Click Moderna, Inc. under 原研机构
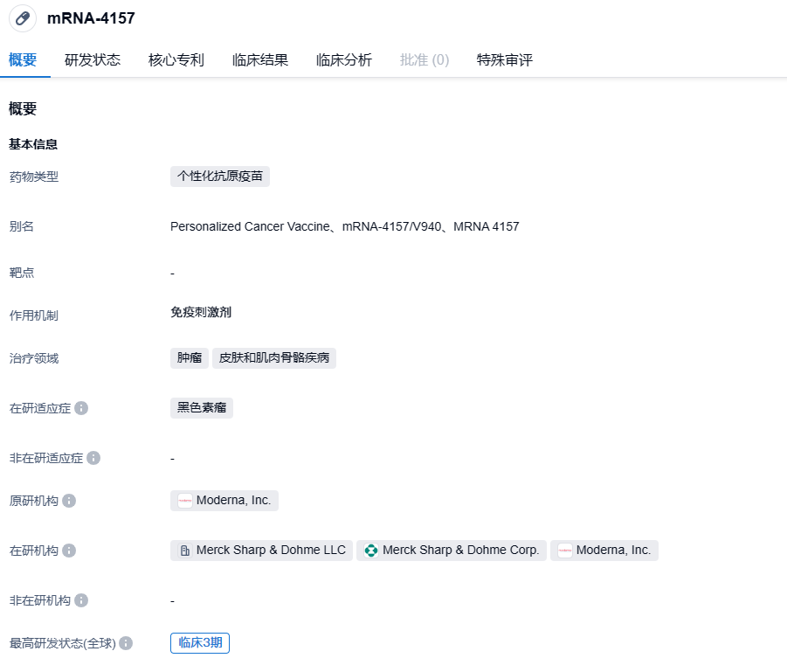Screen dimensions: 787x672 coord(225,501)
